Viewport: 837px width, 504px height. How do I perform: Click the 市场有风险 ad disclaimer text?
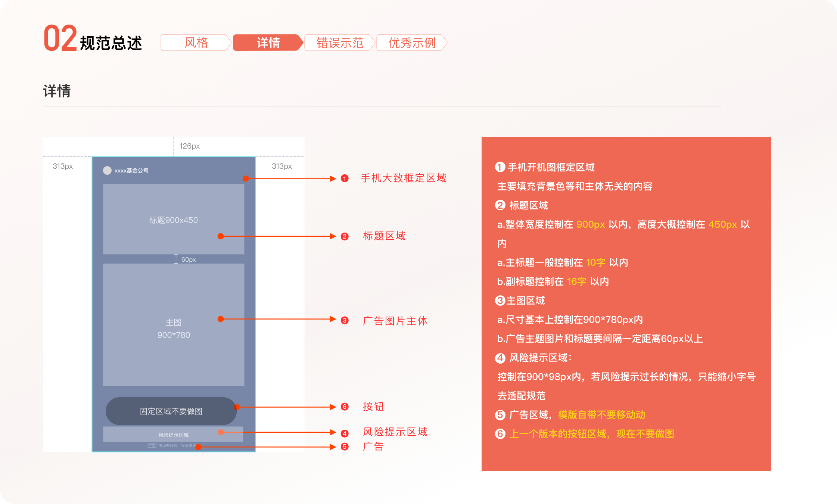(177, 445)
